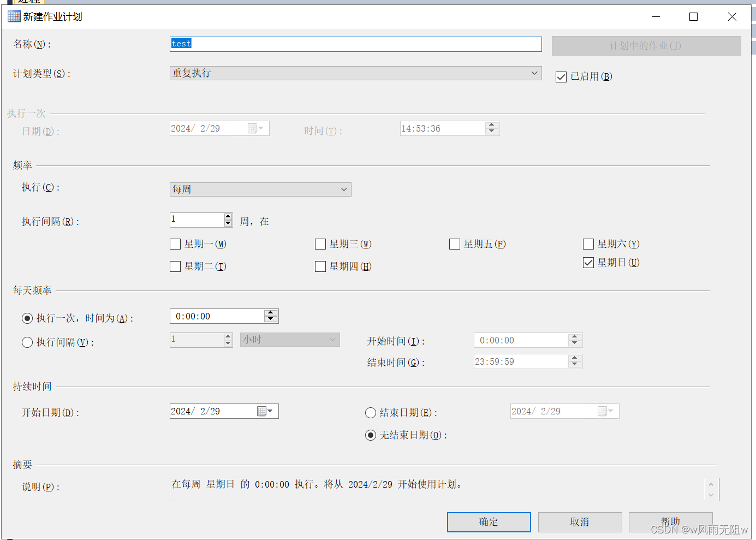Uncheck the 星期日 checkbox
The width and height of the screenshot is (756, 540).
(x=588, y=263)
